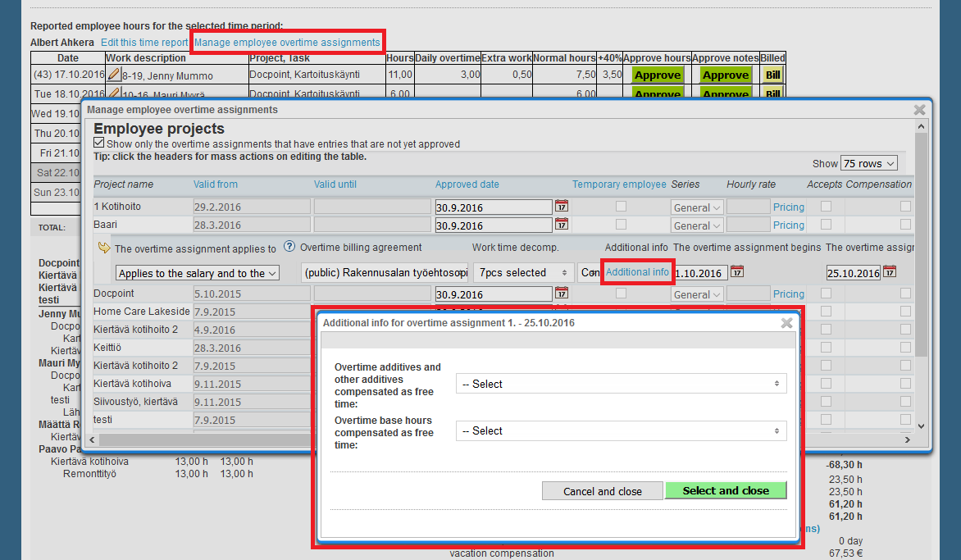This screenshot has width=961, height=560.
Task: Open overtime additives free time Select dropdown
Action: pos(621,385)
